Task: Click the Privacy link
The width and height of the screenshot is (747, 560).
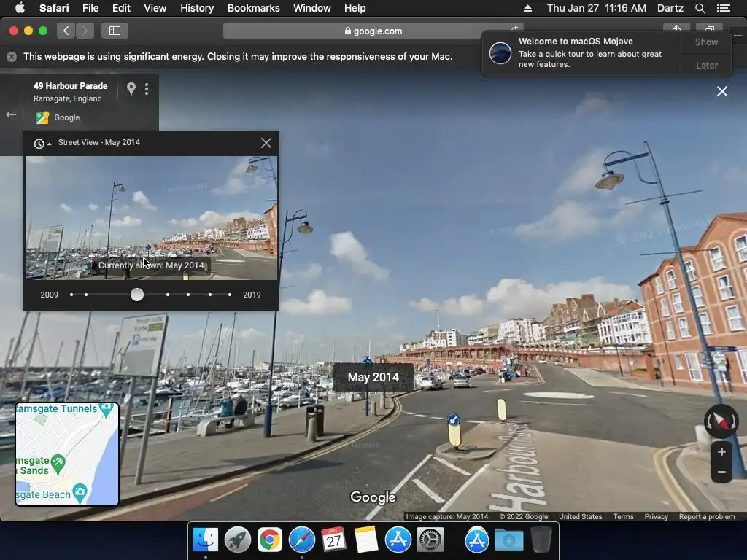Action: [x=656, y=517]
